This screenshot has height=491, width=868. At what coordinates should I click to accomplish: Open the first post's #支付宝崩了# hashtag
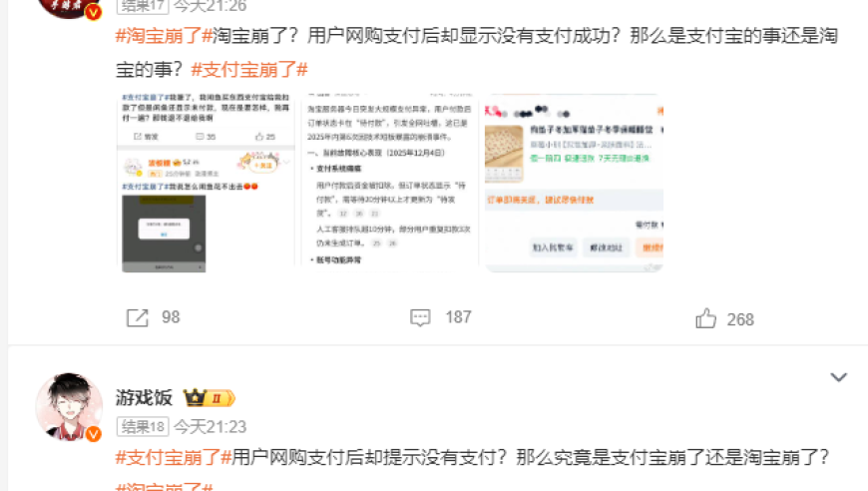(249, 70)
